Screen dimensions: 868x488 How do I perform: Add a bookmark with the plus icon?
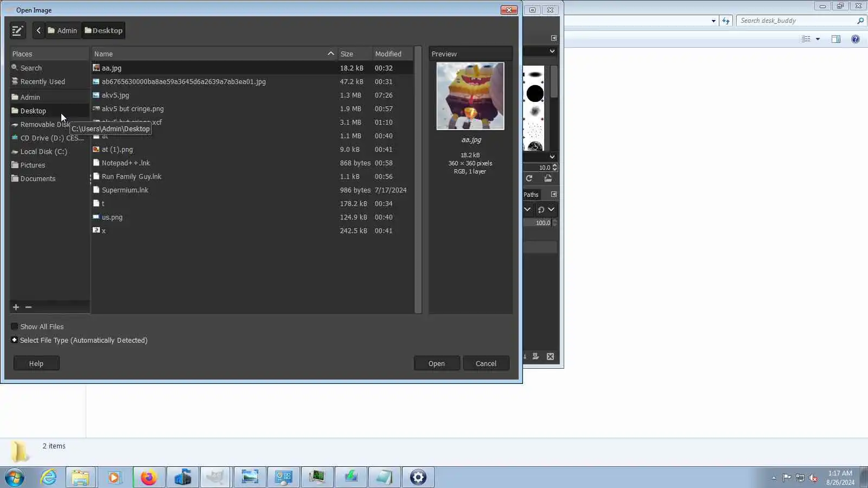[x=16, y=307]
